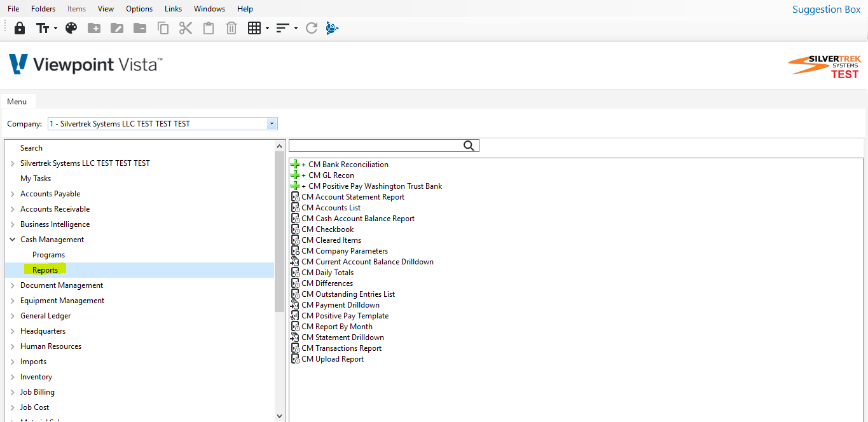Click the grid view icon
The width and height of the screenshot is (868, 422).
pyautogui.click(x=254, y=28)
